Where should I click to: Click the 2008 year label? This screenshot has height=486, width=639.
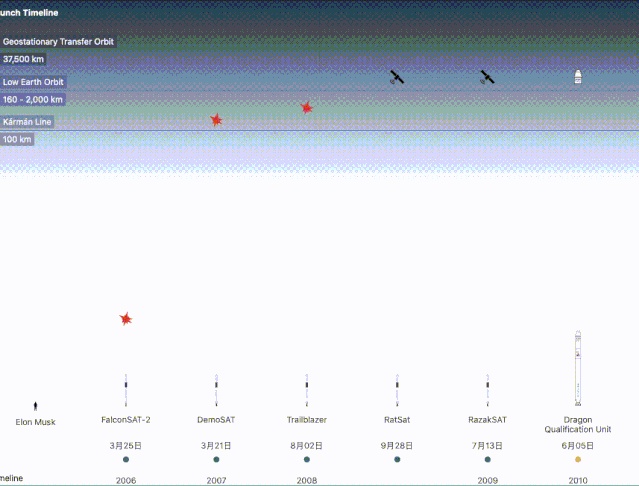tap(307, 480)
